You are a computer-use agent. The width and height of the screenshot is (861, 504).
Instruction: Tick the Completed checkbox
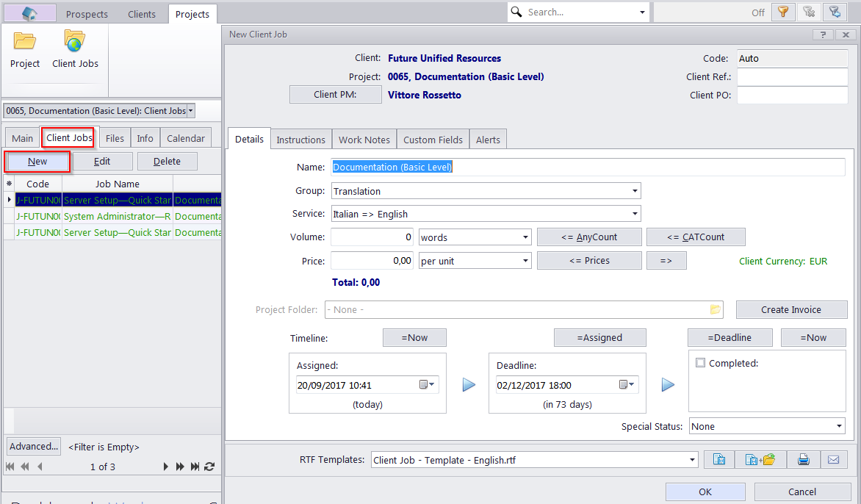(700, 363)
